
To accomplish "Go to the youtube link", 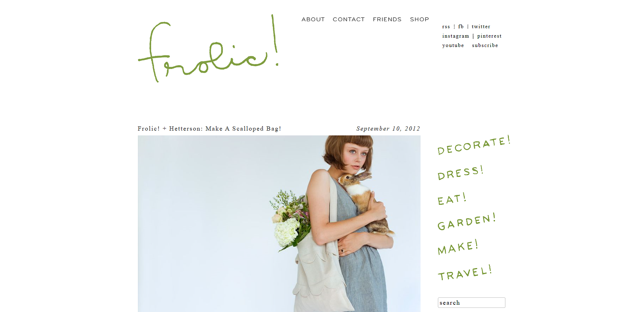I will point(453,45).
